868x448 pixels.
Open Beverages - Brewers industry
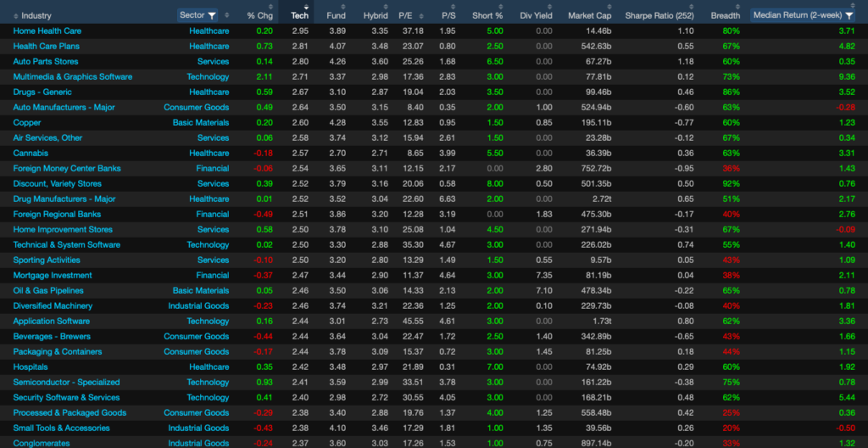52,337
